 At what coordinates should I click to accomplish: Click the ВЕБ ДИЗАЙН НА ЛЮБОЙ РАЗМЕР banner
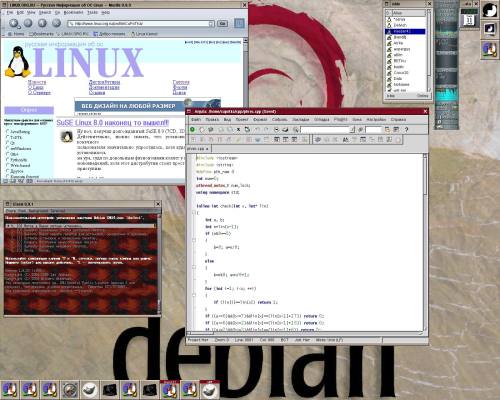click(x=147, y=106)
